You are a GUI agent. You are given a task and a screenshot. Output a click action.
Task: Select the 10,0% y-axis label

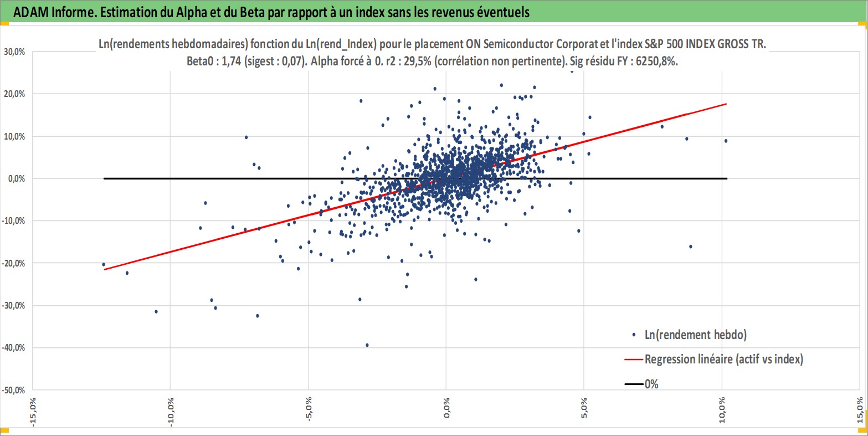(14, 136)
